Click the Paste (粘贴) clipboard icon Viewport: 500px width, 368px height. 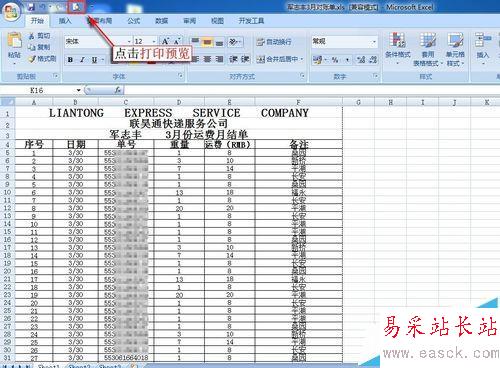coord(14,41)
